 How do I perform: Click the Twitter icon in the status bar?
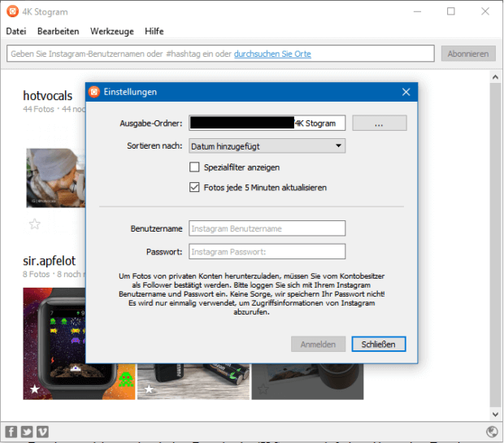(x=27, y=432)
